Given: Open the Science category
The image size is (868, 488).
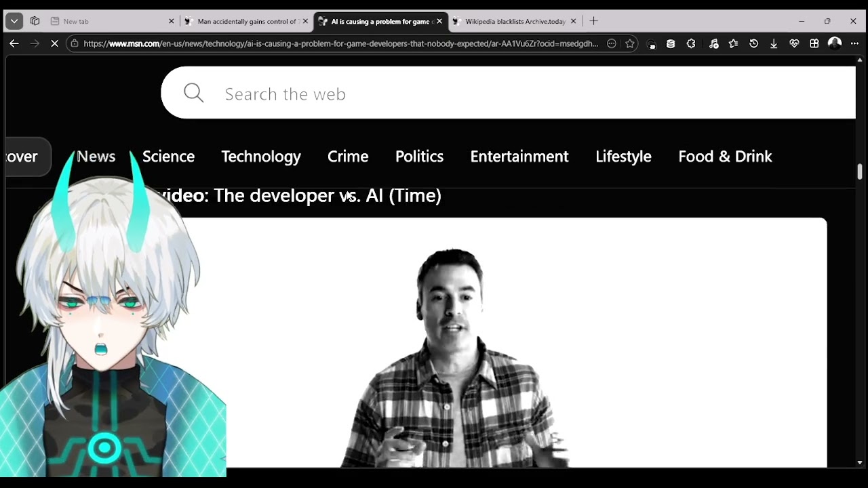Looking at the screenshot, I should 168,157.
